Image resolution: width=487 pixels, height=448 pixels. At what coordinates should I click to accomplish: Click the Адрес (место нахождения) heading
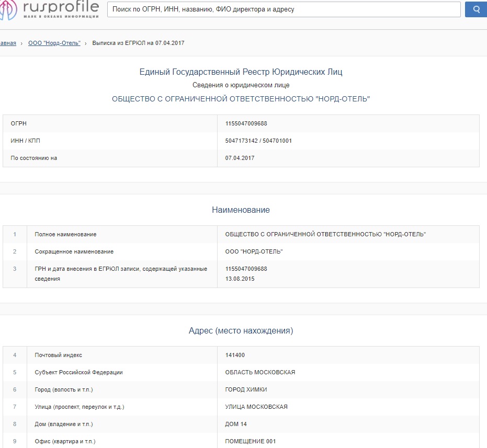click(241, 331)
